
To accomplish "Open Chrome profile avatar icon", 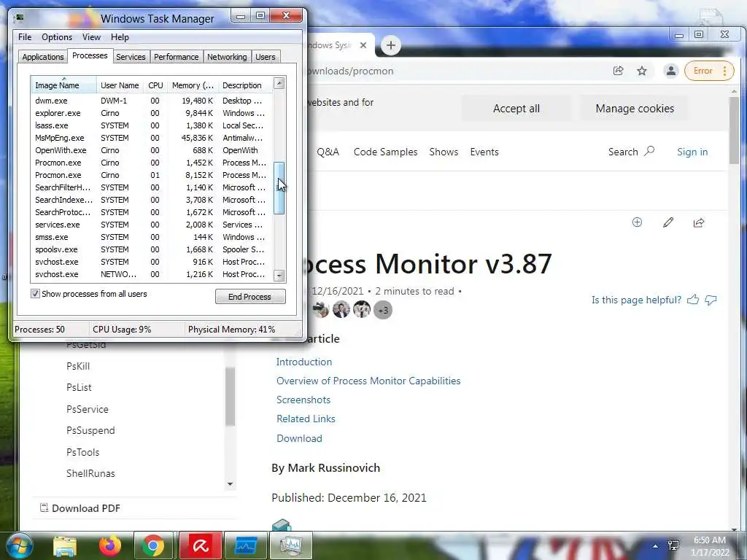I will (671, 71).
